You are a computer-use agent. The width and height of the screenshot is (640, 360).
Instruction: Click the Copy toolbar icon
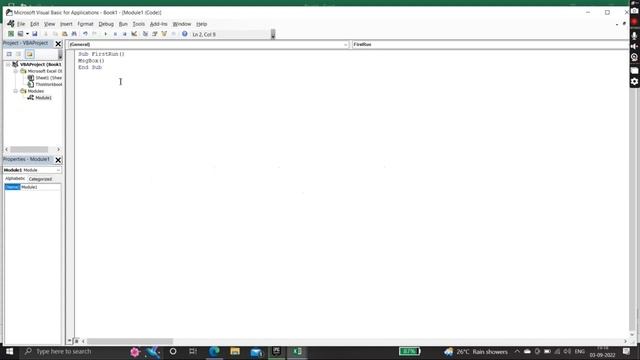click(55, 34)
